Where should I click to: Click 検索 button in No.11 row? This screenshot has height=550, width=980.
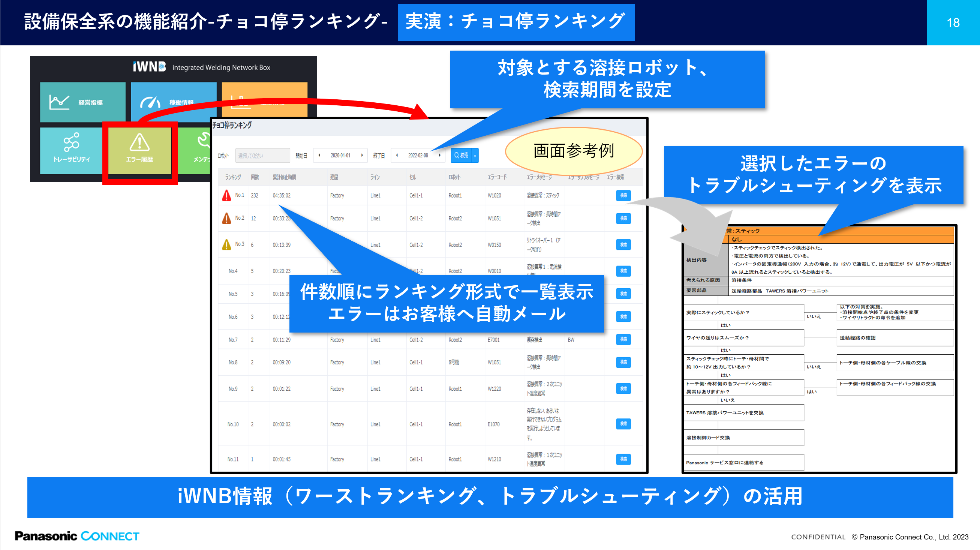623,459
